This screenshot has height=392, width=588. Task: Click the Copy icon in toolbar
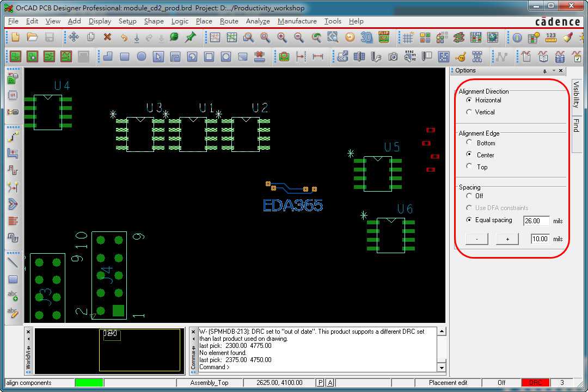pos(90,37)
